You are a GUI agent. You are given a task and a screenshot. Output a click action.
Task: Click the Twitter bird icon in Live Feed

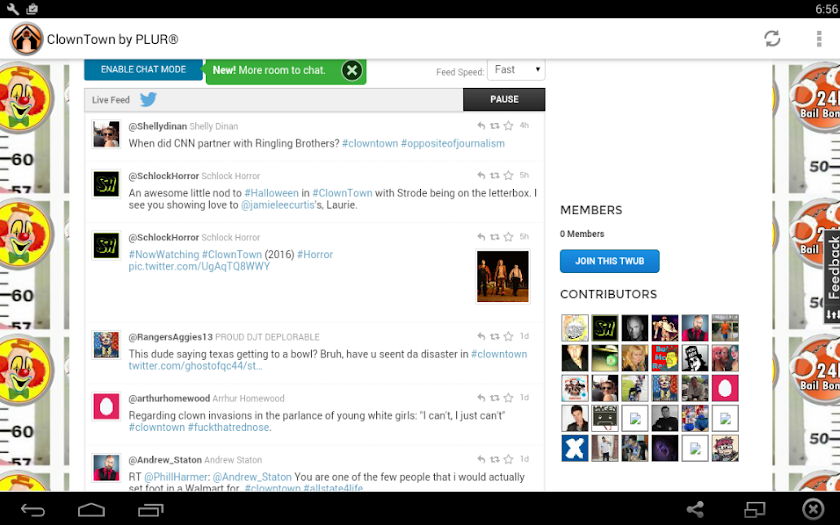(x=148, y=99)
